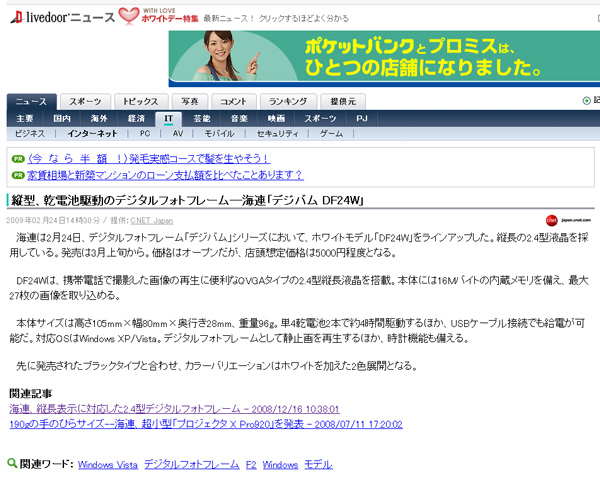Select 映画 category
This screenshot has width=600, height=479.
pos(276,119)
